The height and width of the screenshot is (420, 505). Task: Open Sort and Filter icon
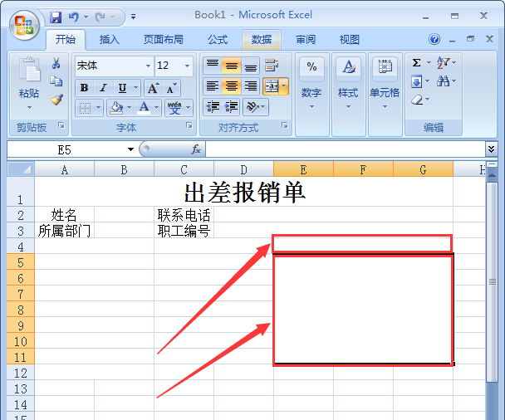[x=444, y=62]
